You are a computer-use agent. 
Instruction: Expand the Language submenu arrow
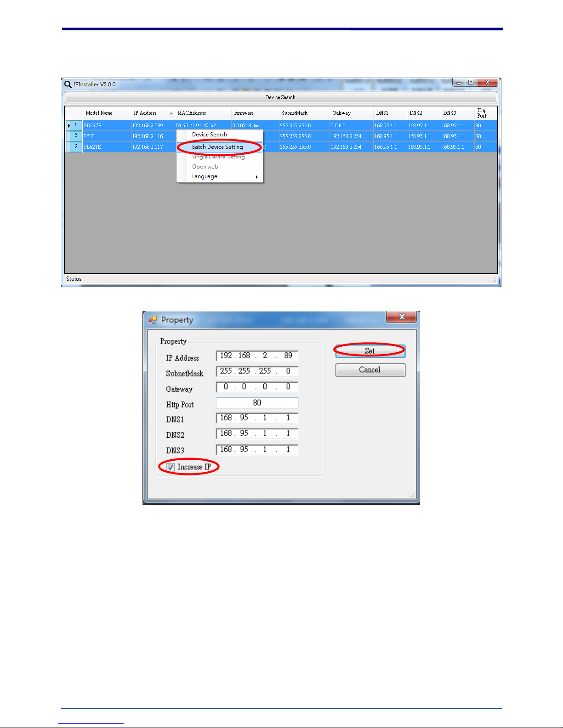coord(257,177)
